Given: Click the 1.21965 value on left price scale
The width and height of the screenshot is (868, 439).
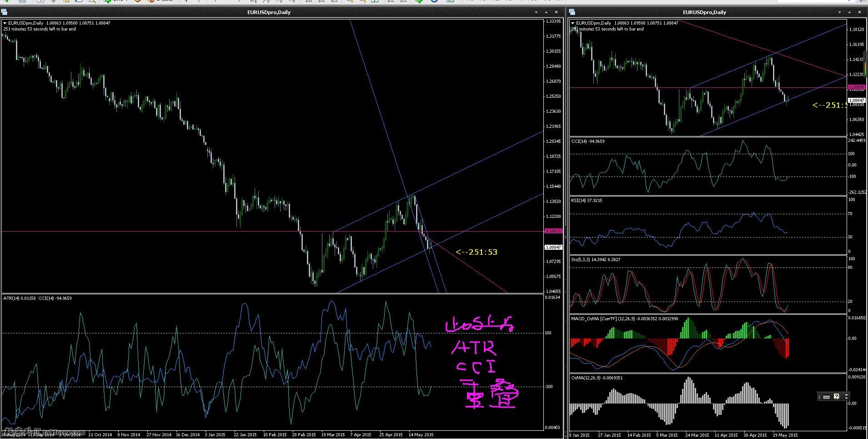Looking at the screenshot, I should [553, 126].
